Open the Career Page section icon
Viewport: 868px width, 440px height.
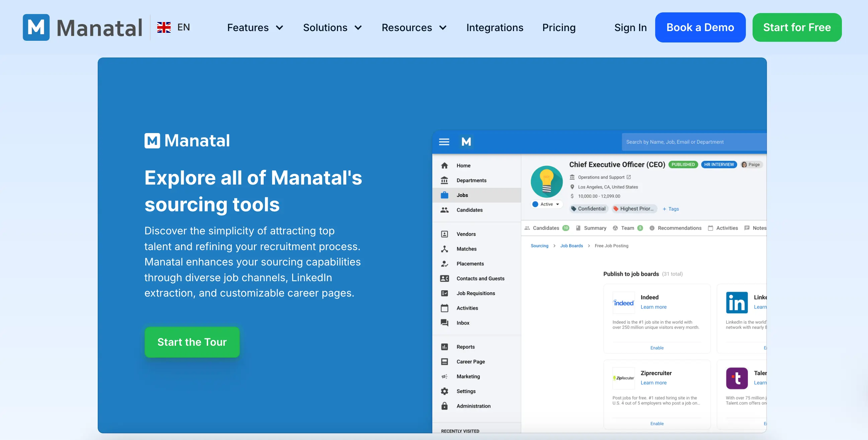click(x=445, y=361)
